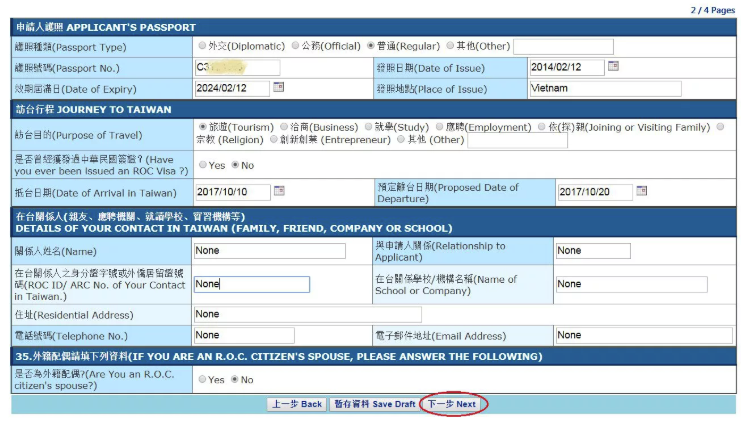Click the Place of Issue field
750x427 pixels.
click(604, 88)
